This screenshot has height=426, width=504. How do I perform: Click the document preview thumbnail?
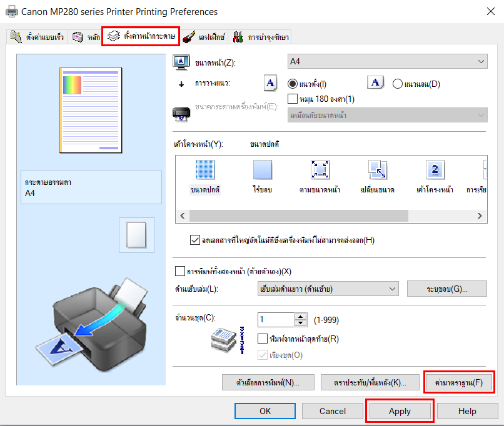tap(91, 110)
